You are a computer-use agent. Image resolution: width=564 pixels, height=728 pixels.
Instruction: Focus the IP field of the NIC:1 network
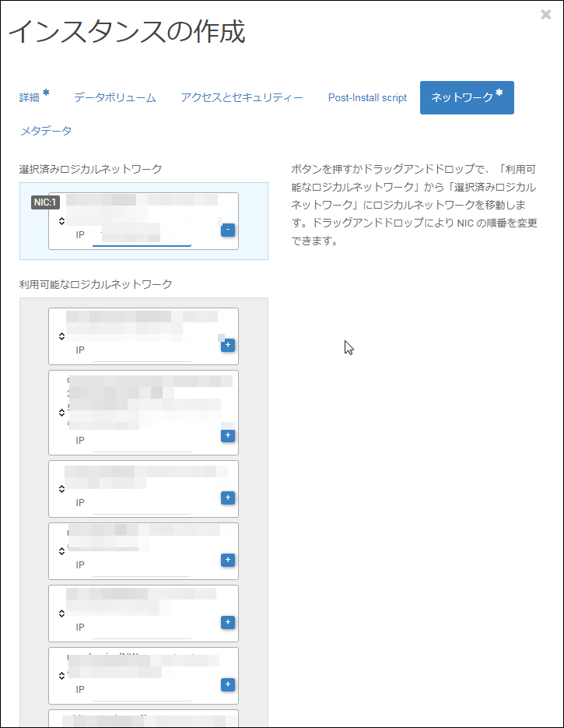(x=142, y=234)
